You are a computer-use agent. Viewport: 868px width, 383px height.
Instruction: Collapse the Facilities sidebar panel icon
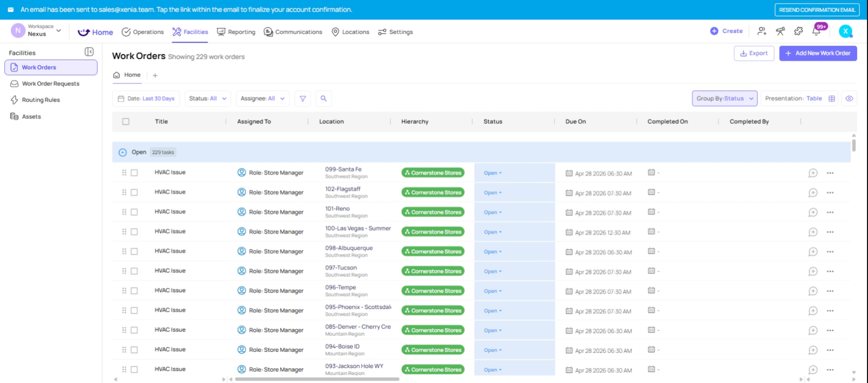89,52
